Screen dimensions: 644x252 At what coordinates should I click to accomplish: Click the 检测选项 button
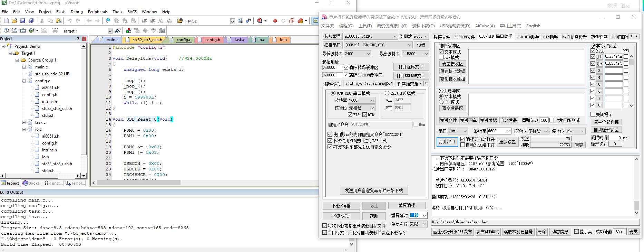coord(341,216)
